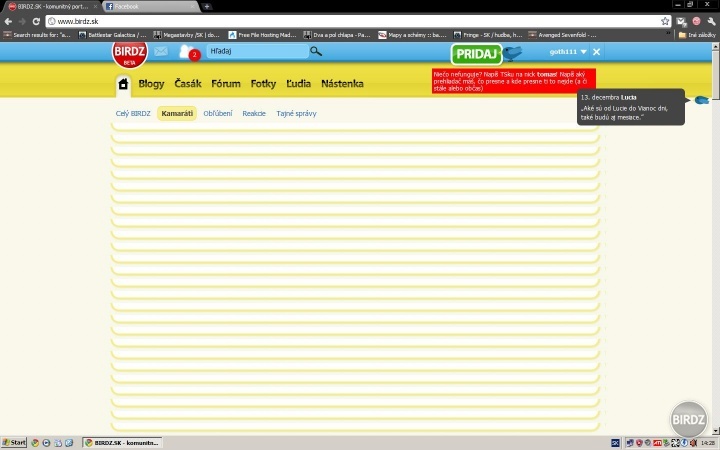The image size is (720, 450).
Task: Open the Celý BIRDZ filter link
Action: point(133,113)
